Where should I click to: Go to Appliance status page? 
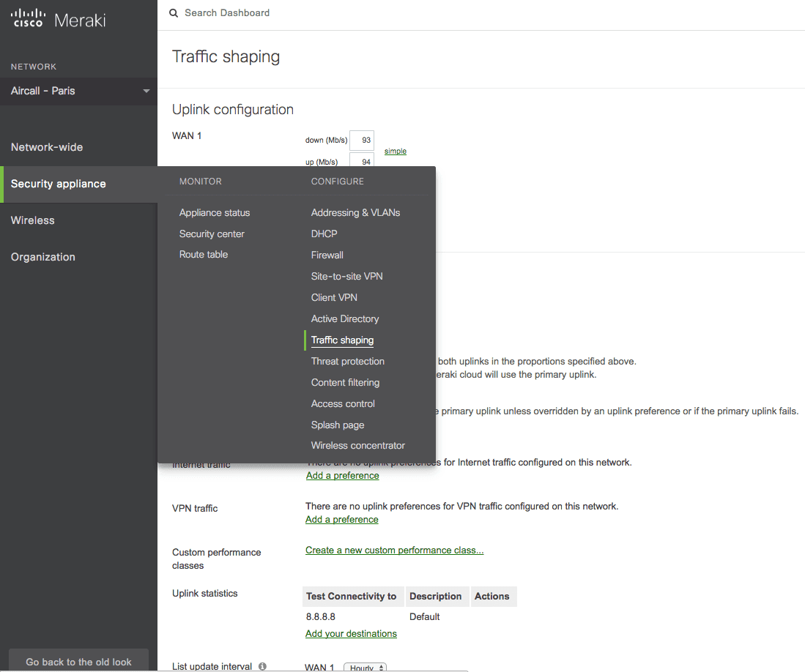[215, 212]
